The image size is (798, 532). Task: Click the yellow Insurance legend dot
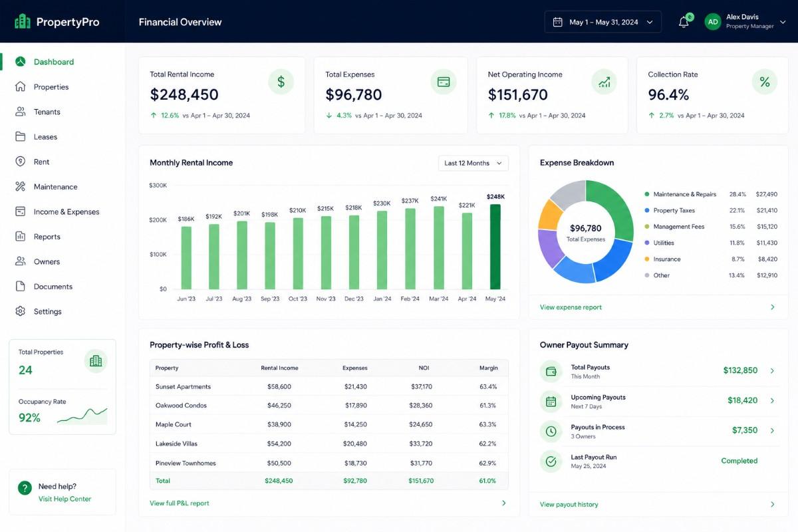tap(646, 259)
